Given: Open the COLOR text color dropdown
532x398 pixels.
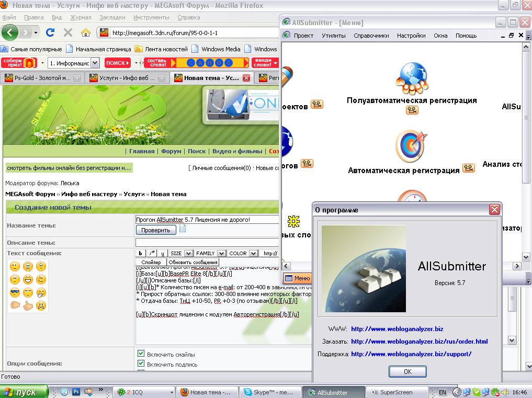Looking at the screenshot, I should point(242,253).
